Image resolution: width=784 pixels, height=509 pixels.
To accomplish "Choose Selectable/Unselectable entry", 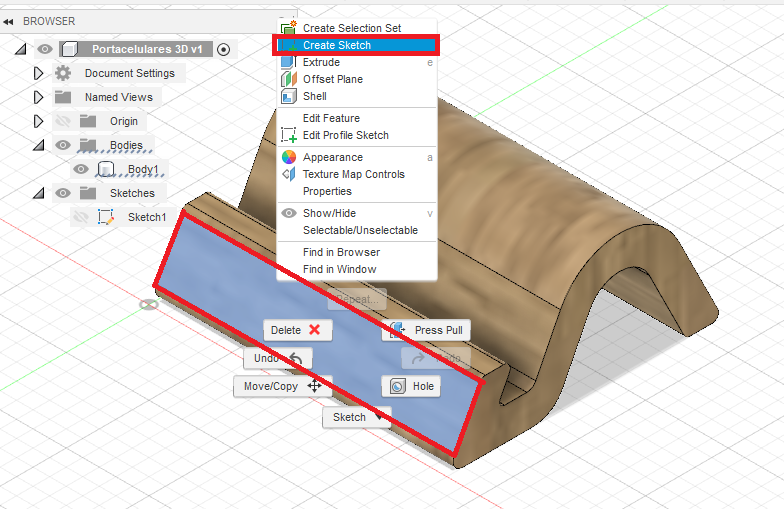I will tap(356, 230).
